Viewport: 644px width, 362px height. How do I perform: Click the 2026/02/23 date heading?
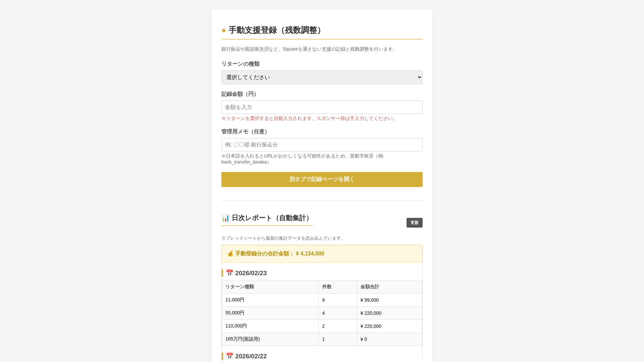click(251, 273)
